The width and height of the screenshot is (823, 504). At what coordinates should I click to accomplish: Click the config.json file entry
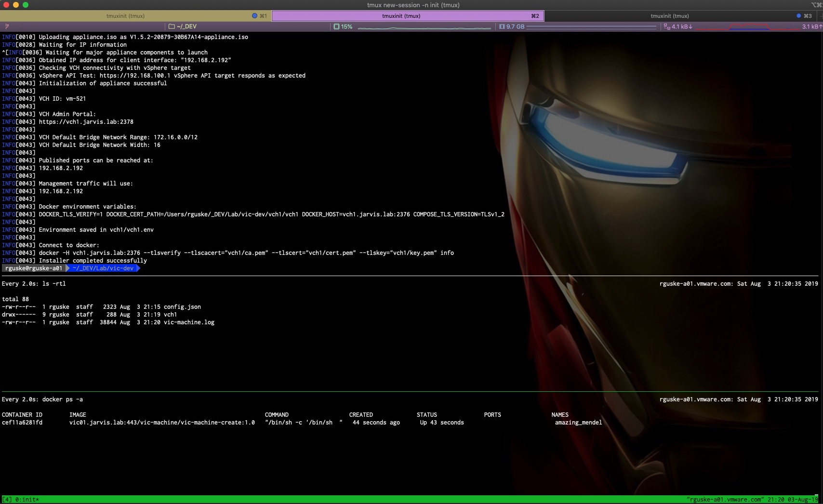pos(182,307)
